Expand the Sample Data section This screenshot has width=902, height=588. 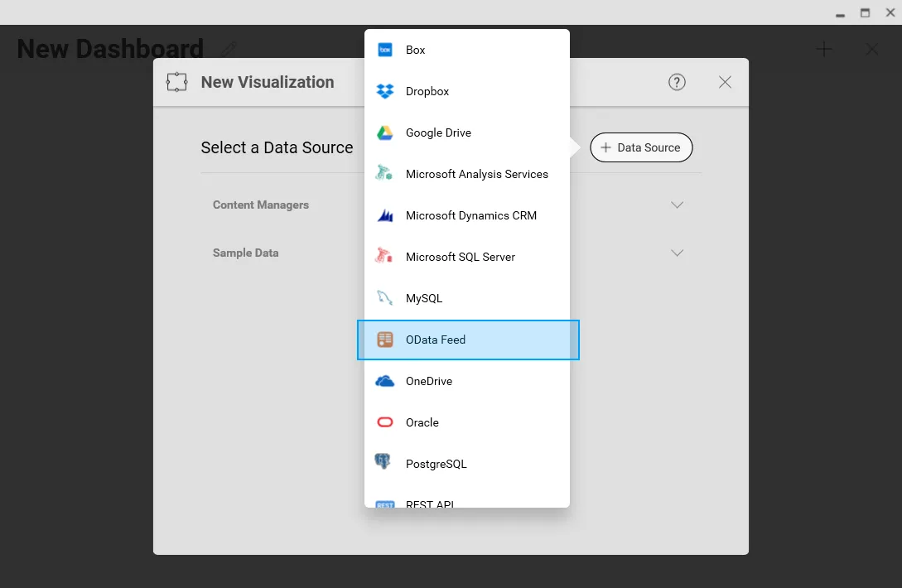677,253
